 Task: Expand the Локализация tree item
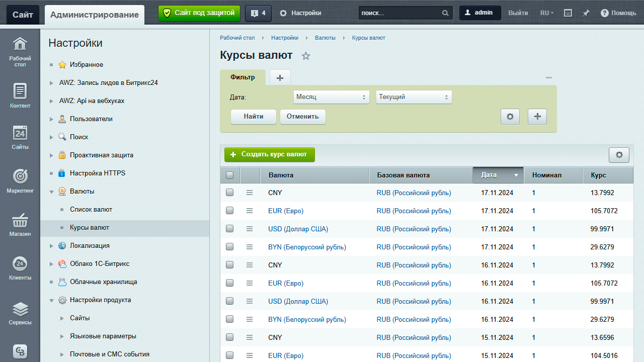tap(51, 246)
